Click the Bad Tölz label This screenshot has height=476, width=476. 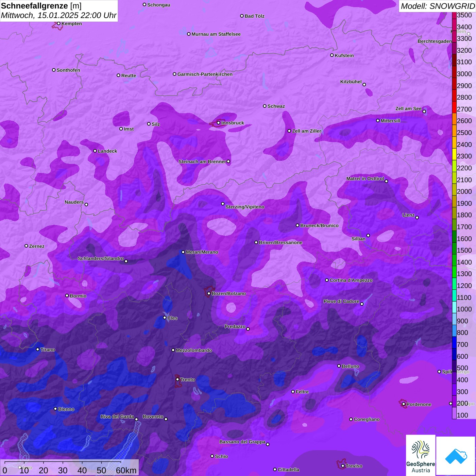(x=254, y=16)
